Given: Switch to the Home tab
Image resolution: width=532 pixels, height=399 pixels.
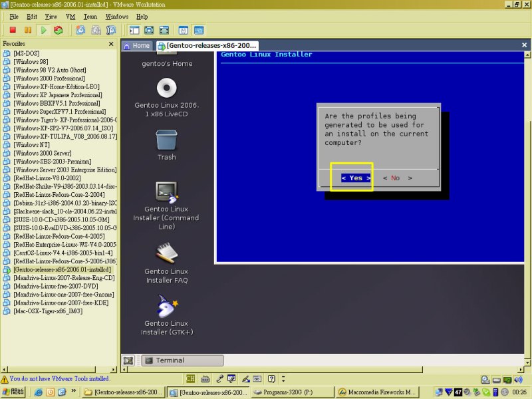Looking at the screenshot, I should (136, 46).
